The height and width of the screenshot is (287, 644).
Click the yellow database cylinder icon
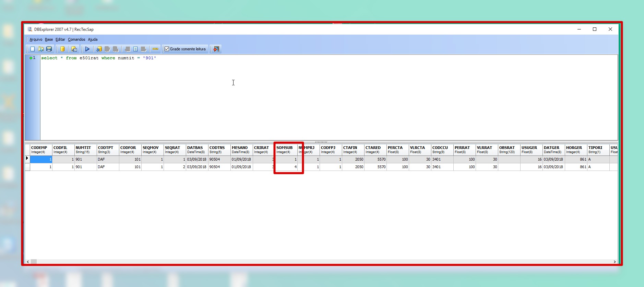(62, 49)
